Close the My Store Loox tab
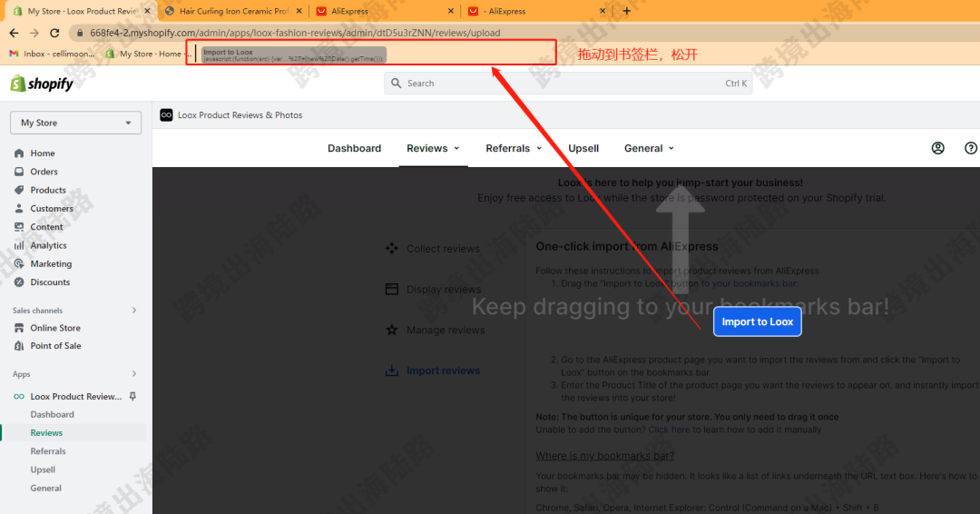 point(148,11)
